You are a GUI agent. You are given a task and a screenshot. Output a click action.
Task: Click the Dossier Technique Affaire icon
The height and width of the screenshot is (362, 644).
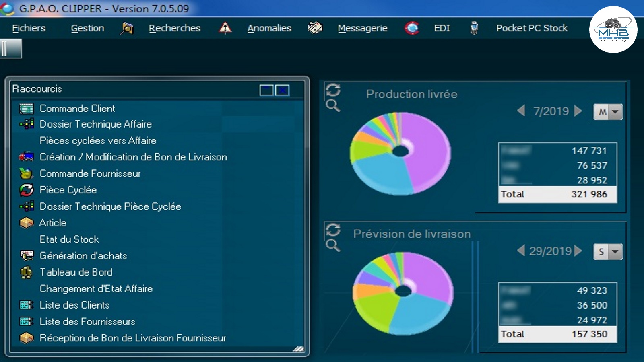click(27, 124)
